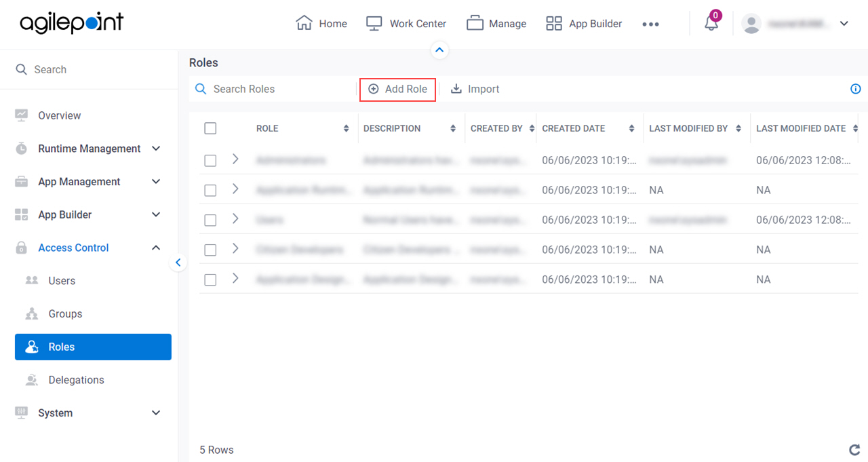The image size is (868, 462).
Task: Click the Groups hierarchy icon
Action: [32, 313]
